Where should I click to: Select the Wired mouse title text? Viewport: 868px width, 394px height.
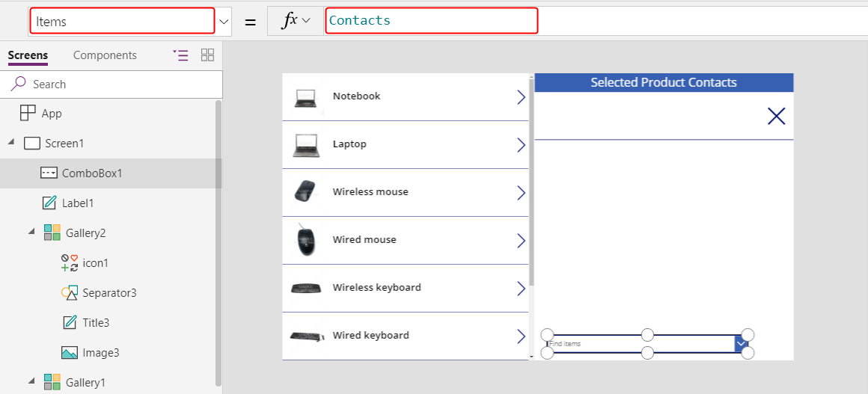tap(364, 239)
